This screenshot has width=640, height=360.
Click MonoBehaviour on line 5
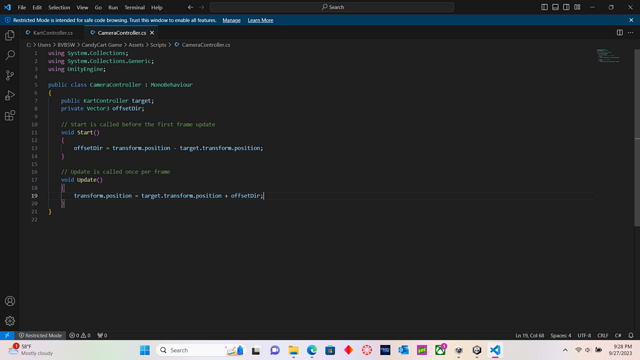tap(171, 85)
